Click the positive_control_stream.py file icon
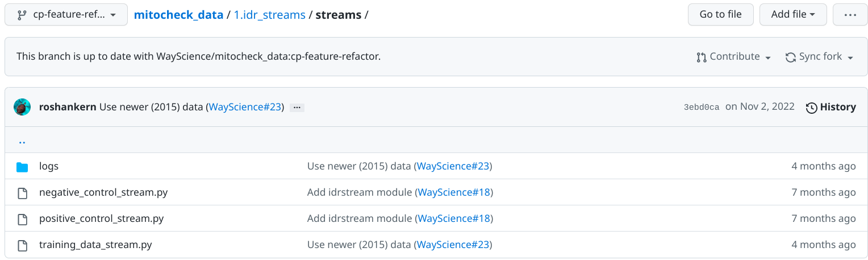 click(x=22, y=219)
